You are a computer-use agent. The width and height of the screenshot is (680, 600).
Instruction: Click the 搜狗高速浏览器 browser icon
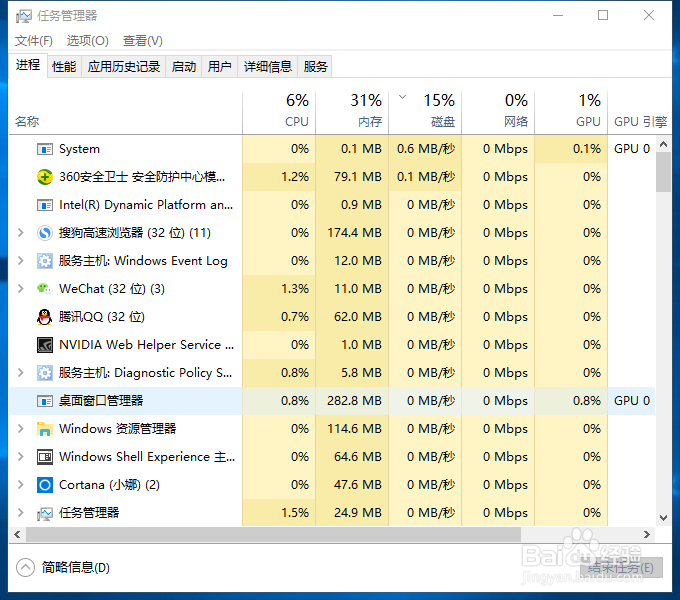point(45,233)
